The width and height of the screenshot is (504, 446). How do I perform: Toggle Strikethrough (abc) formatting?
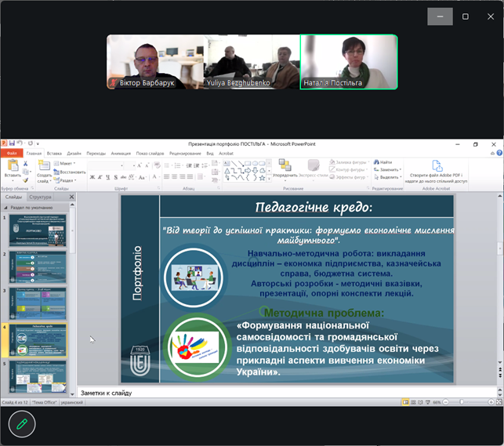click(x=123, y=177)
